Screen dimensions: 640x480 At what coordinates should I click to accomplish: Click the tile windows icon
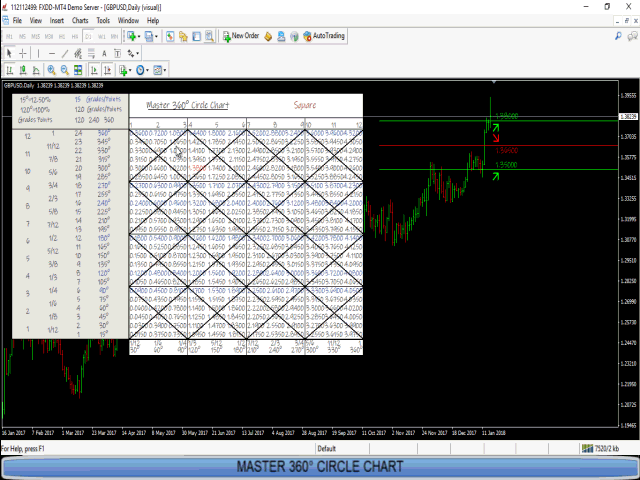click(x=78, y=70)
